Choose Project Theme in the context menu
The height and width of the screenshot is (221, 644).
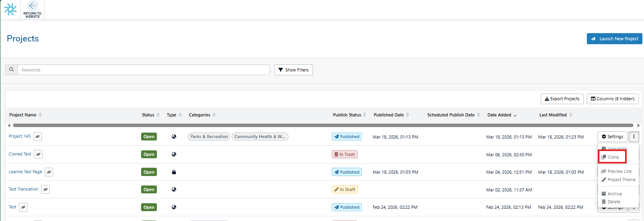tap(621, 180)
